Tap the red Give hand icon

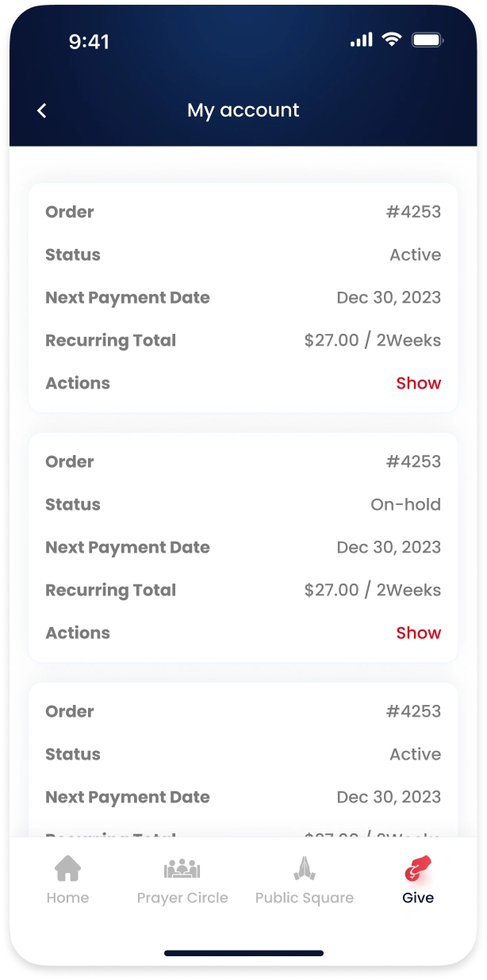coord(418,867)
